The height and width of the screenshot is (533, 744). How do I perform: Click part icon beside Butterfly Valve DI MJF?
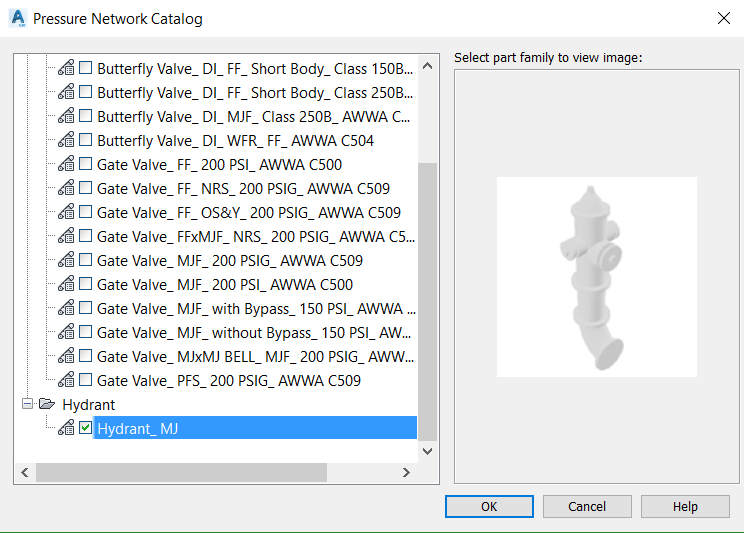pyautogui.click(x=66, y=116)
